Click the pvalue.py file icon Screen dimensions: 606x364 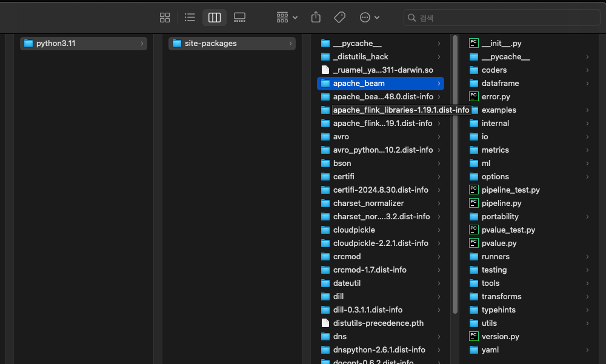(x=473, y=243)
